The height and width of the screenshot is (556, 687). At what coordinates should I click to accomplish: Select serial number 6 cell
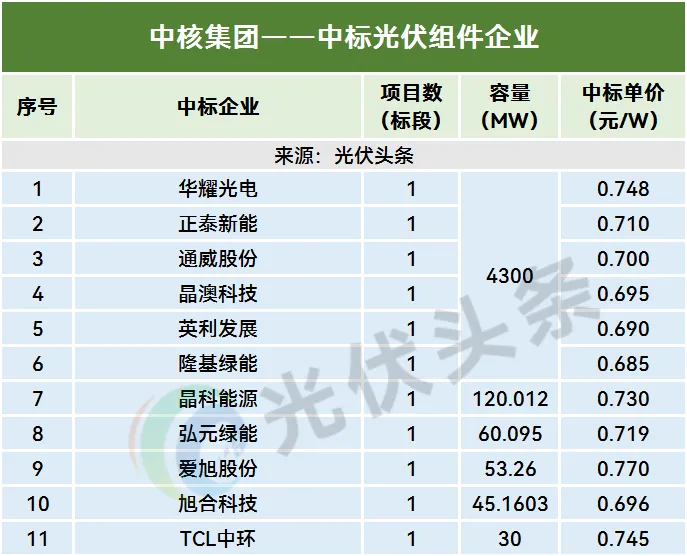[x=37, y=364]
